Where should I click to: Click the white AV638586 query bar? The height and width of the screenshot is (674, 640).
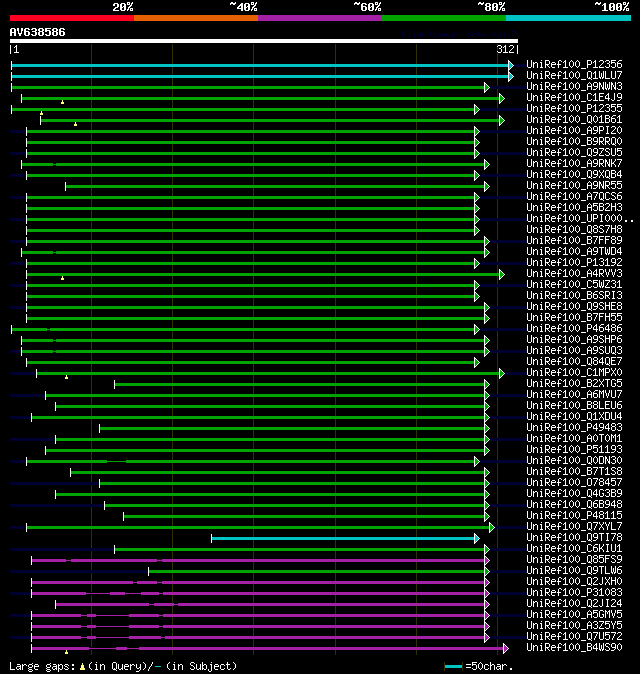point(264,41)
